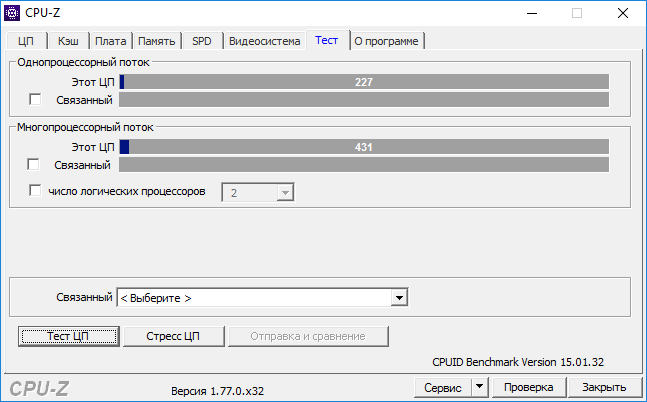Click the Проверка button

click(529, 388)
